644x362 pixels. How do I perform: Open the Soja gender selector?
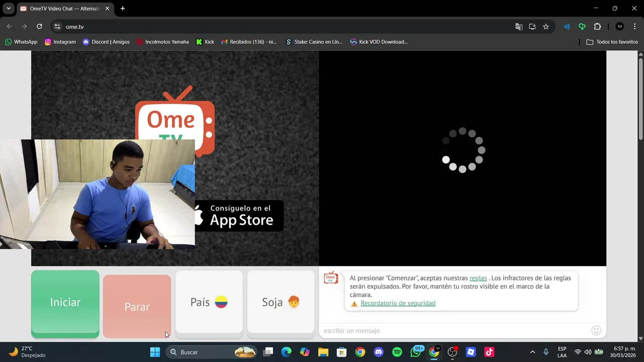(281, 303)
